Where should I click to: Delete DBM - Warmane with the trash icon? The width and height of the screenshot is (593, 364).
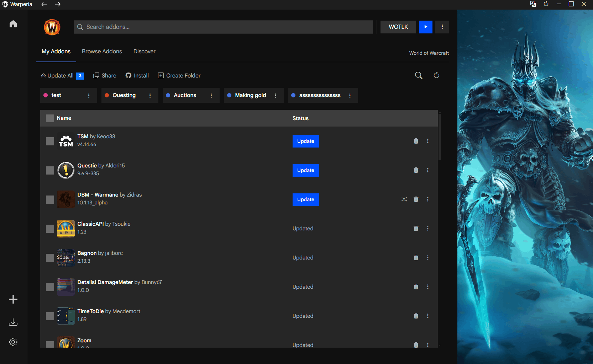coord(416,199)
